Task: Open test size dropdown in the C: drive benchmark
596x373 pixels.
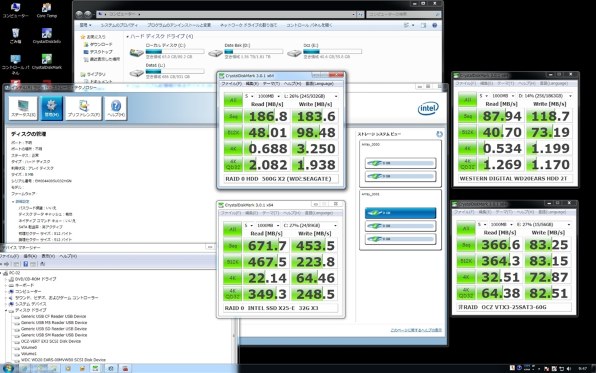Action: pos(268,225)
